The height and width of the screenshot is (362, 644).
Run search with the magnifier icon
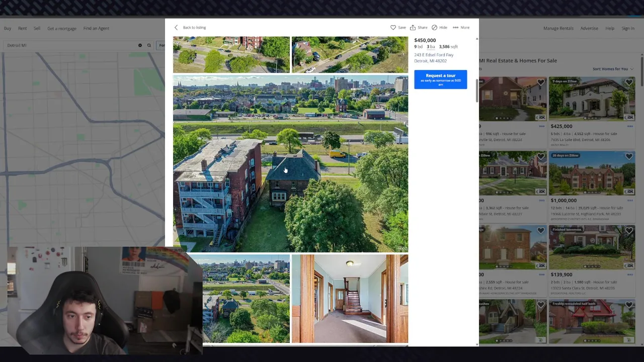point(149,45)
